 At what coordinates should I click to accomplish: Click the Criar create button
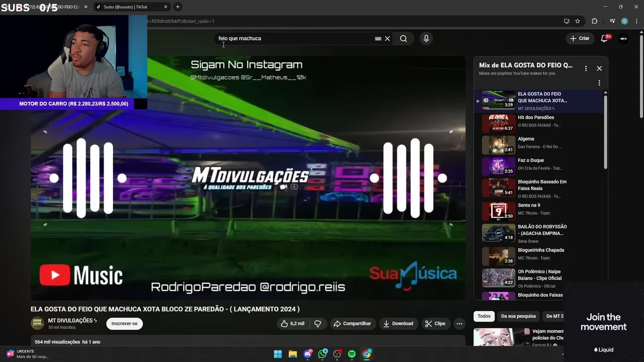[x=580, y=38]
